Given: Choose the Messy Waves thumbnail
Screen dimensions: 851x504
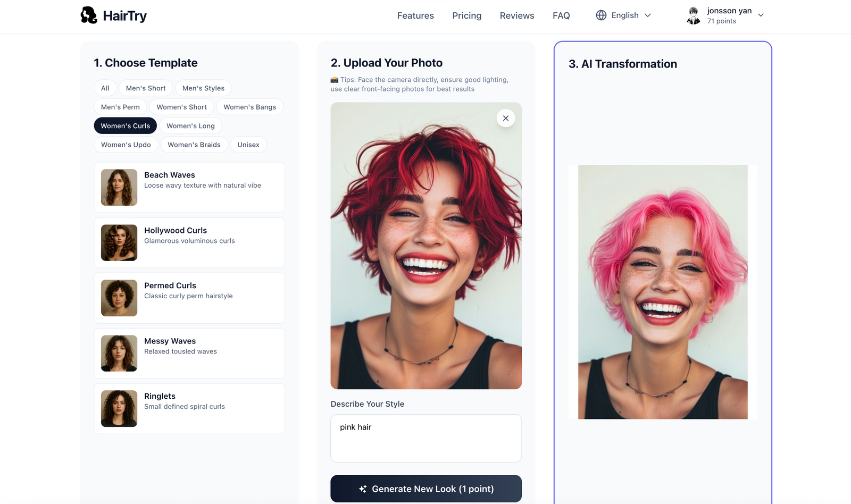Looking at the screenshot, I should coord(119,353).
